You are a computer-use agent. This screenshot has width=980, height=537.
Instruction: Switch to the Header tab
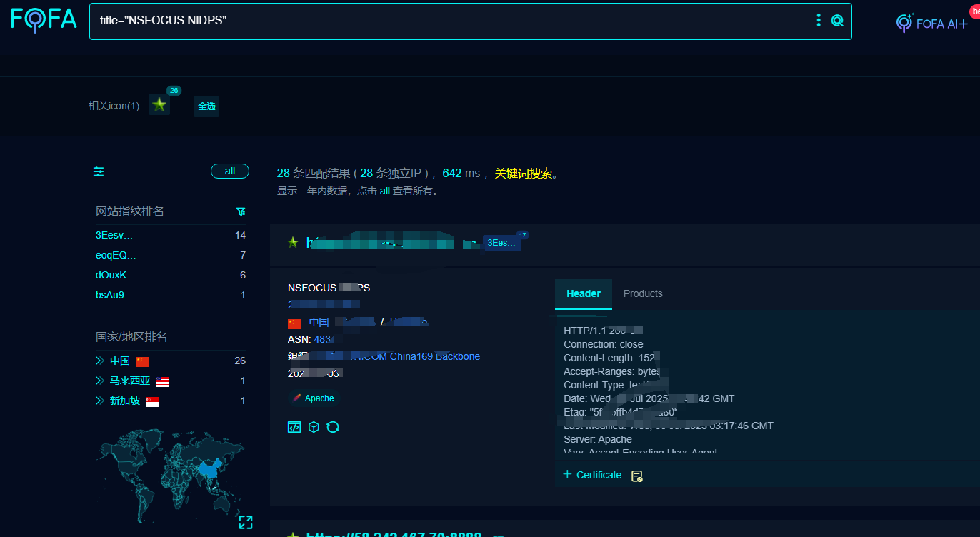pos(584,293)
